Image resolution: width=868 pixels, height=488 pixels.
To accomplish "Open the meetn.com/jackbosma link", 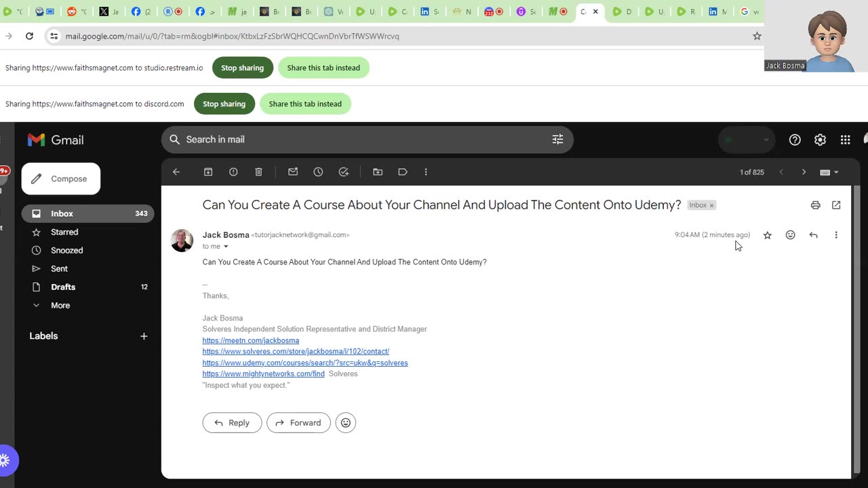I will [251, 340].
